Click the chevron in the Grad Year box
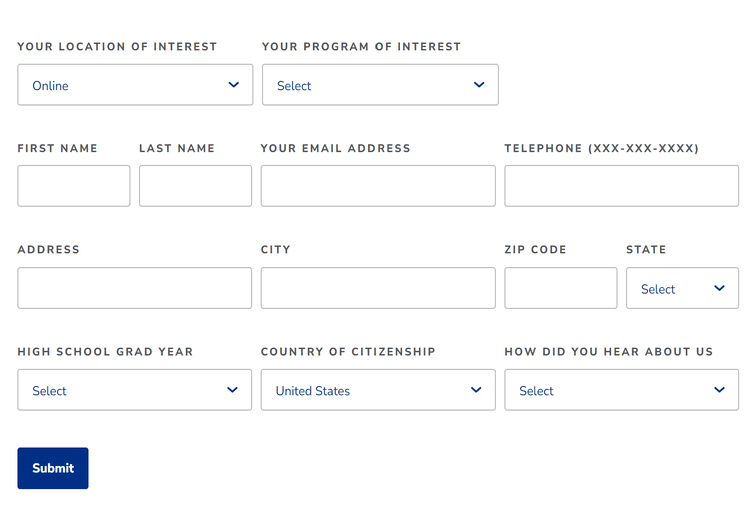 (232, 390)
